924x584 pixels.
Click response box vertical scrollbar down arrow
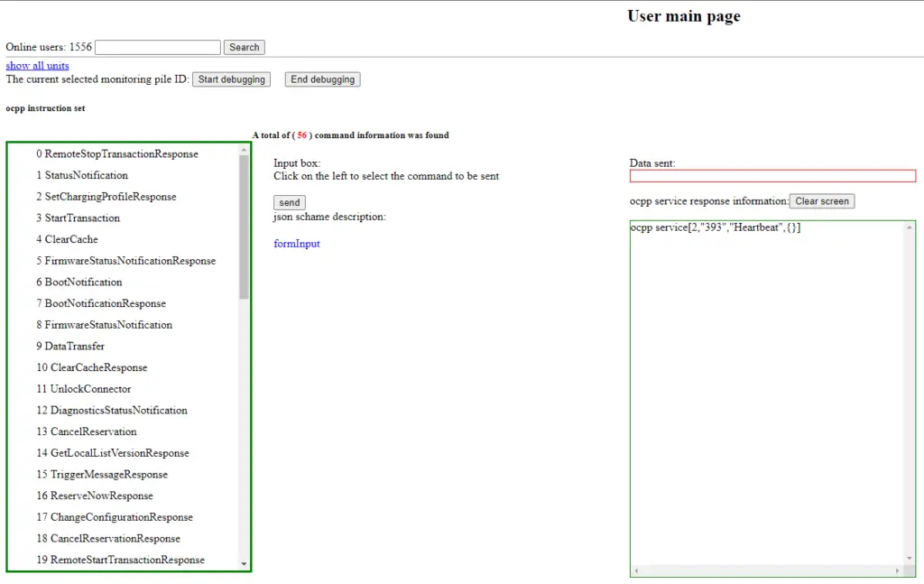click(910, 558)
